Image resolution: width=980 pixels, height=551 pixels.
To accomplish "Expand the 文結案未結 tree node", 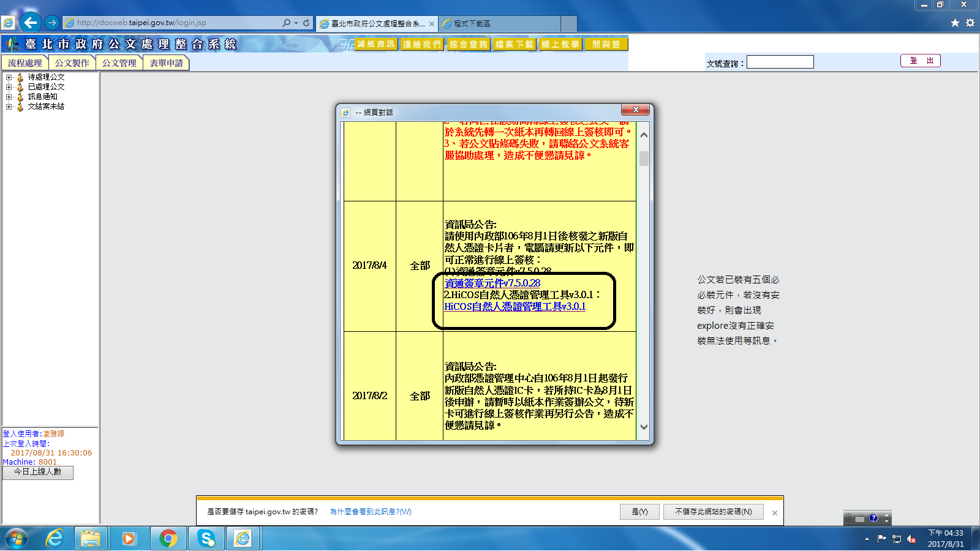I will (9, 107).
